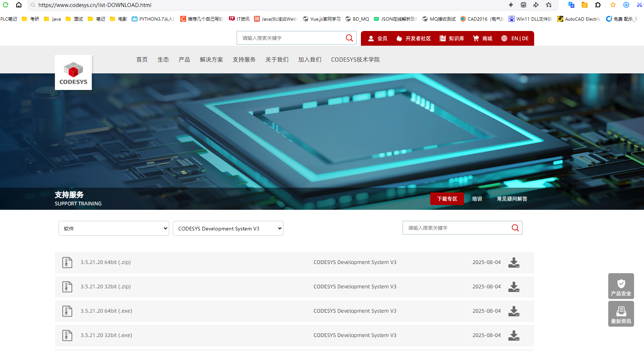Download 3.5.21.20 64bit (.zip) via download icon

click(514, 263)
